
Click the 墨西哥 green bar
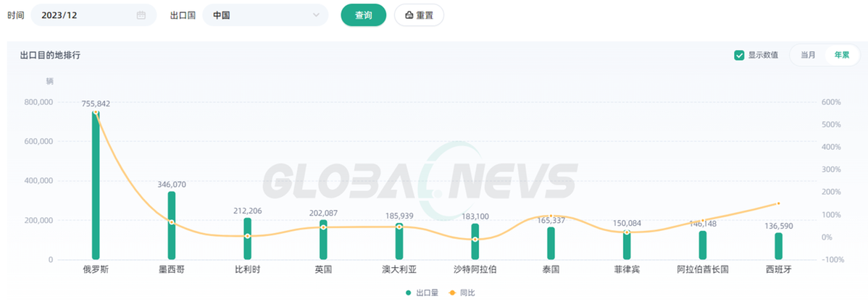click(x=172, y=226)
